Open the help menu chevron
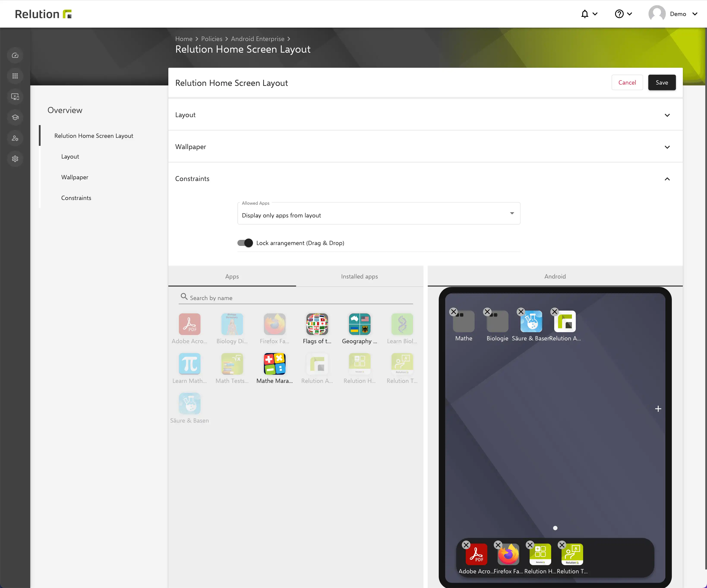This screenshot has width=707, height=588. coord(630,14)
